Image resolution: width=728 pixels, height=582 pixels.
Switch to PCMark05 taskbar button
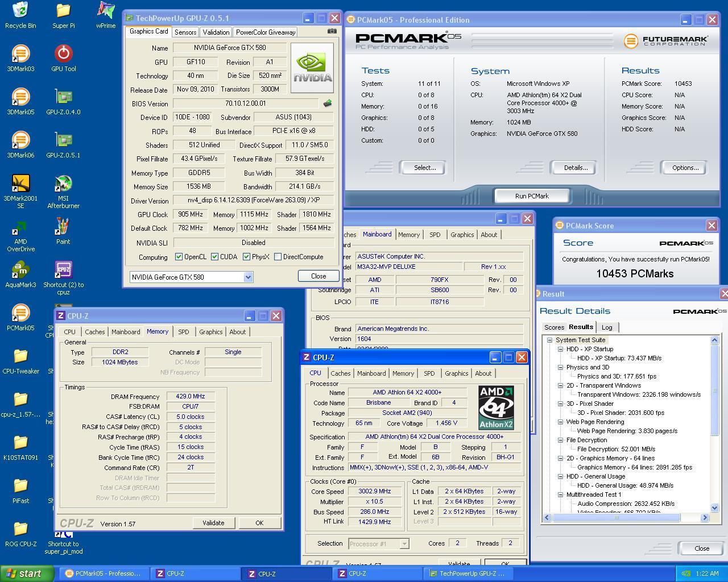[104, 573]
